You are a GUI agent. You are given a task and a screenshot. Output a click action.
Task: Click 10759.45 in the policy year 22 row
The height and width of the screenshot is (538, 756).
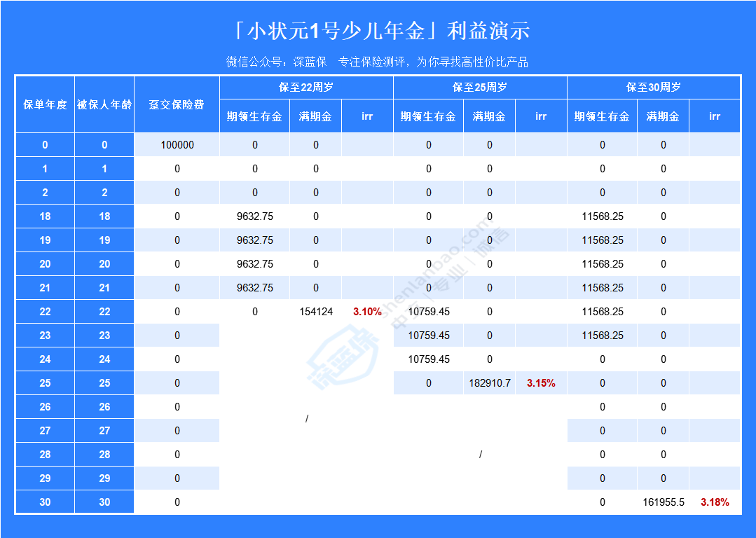(429, 312)
